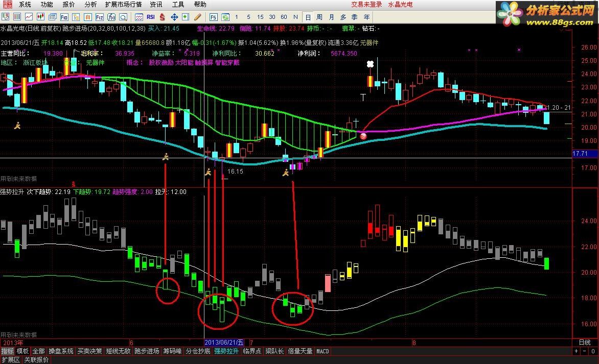
Task: Select the 筹码峰 tab
Action: point(172,351)
